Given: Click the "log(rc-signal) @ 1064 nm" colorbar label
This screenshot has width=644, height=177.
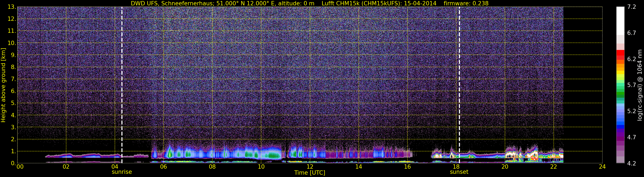Looking at the screenshot, I should tap(640, 85).
